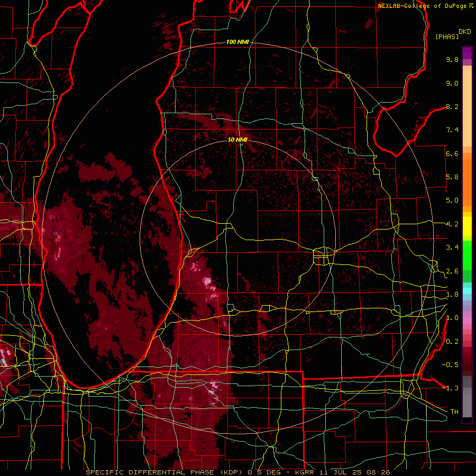Screen dimensions: 476x476
Task: Click the 1.0 legend value
Action: [452, 318]
